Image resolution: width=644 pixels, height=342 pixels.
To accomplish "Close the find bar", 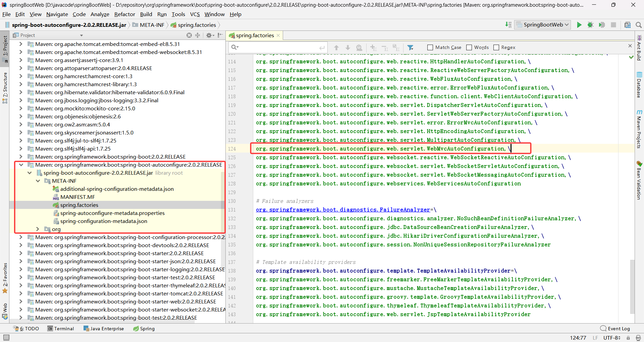I will point(630,46).
